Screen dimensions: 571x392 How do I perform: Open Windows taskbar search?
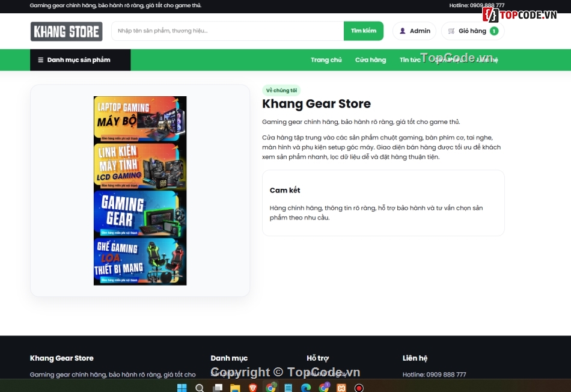(x=199, y=388)
